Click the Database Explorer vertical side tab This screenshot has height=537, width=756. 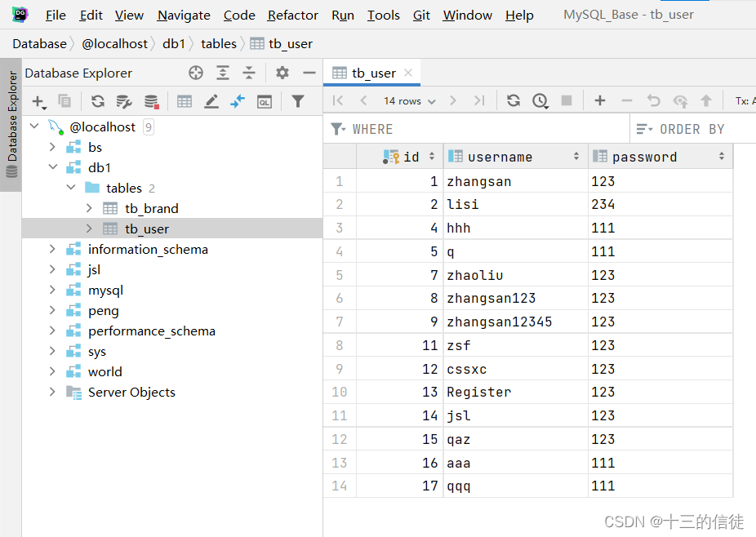(11, 124)
